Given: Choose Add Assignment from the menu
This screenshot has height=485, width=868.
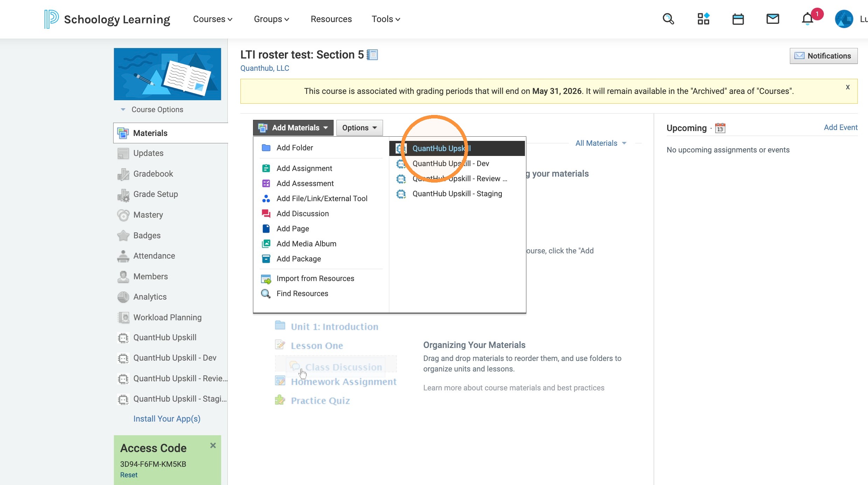Looking at the screenshot, I should (304, 168).
